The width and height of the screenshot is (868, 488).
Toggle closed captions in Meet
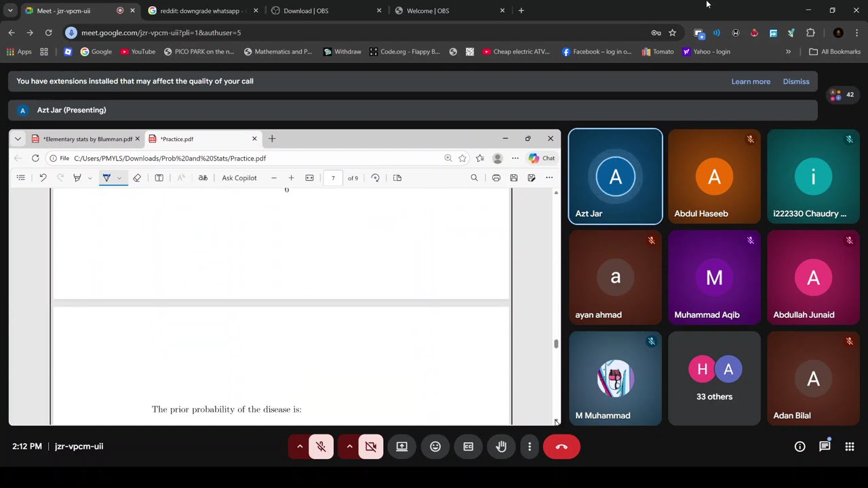(x=468, y=447)
